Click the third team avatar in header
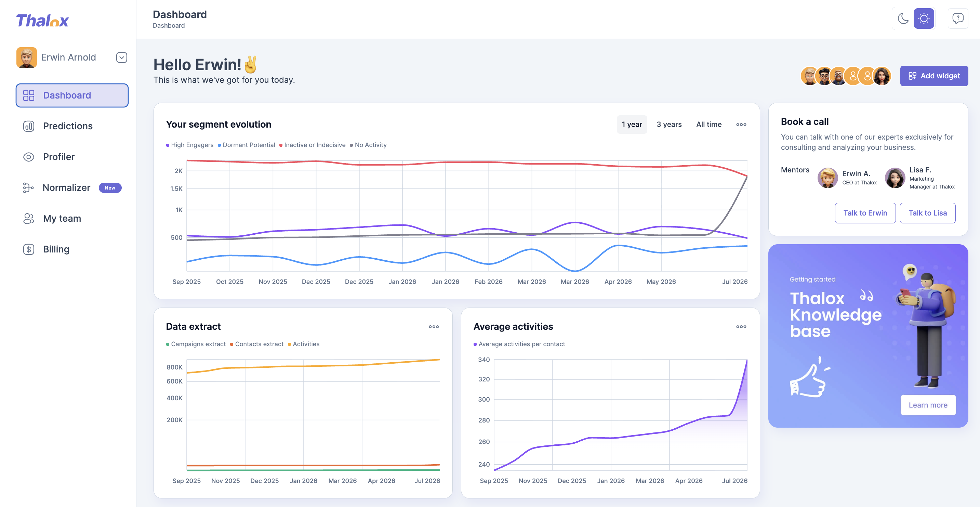Screen dimensions: 980x507 [x=838, y=76]
